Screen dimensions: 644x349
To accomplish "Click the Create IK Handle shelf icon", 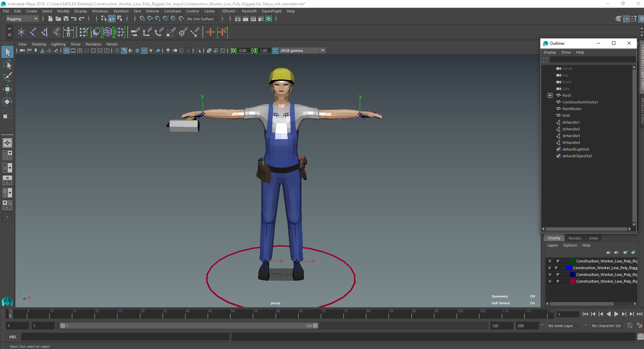I will pyautogui.click(x=45, y=32).
